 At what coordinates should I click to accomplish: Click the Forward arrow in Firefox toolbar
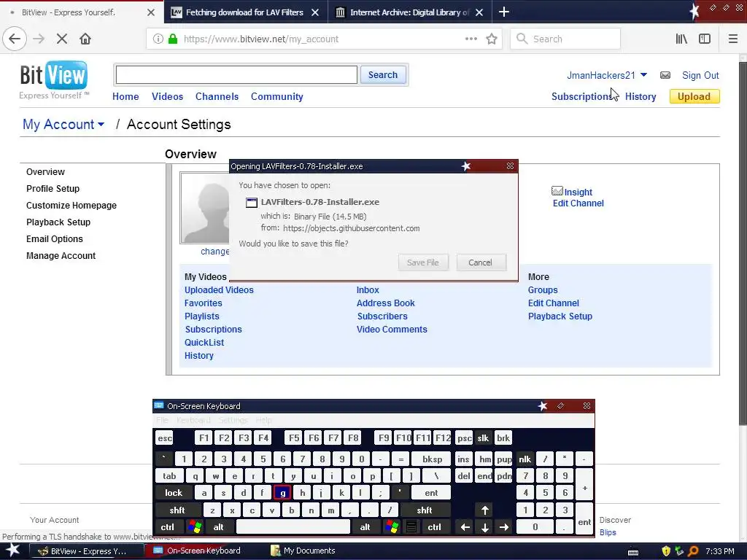[39, 39]
